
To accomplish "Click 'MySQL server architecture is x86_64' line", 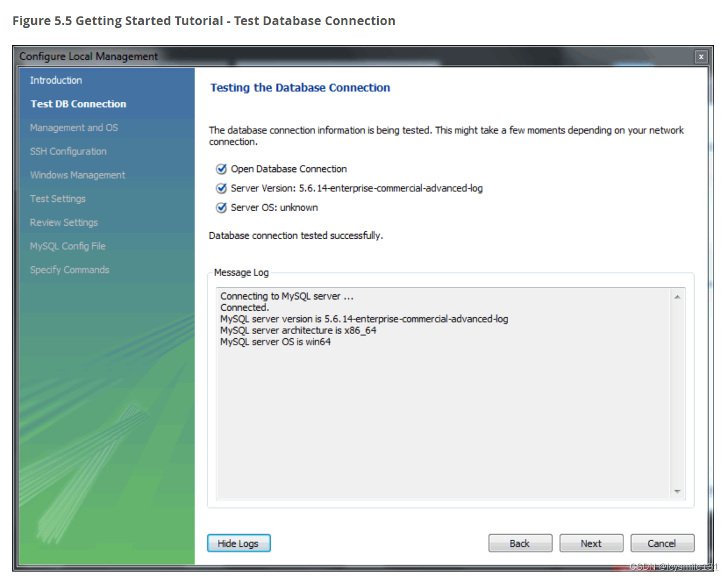I will (x=298, y=331).
